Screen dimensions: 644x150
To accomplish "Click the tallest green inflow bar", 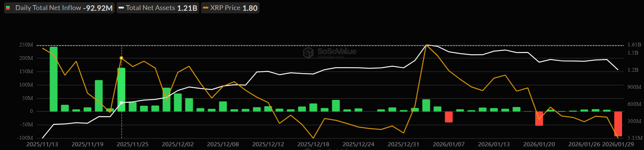I will coord(54,79).
